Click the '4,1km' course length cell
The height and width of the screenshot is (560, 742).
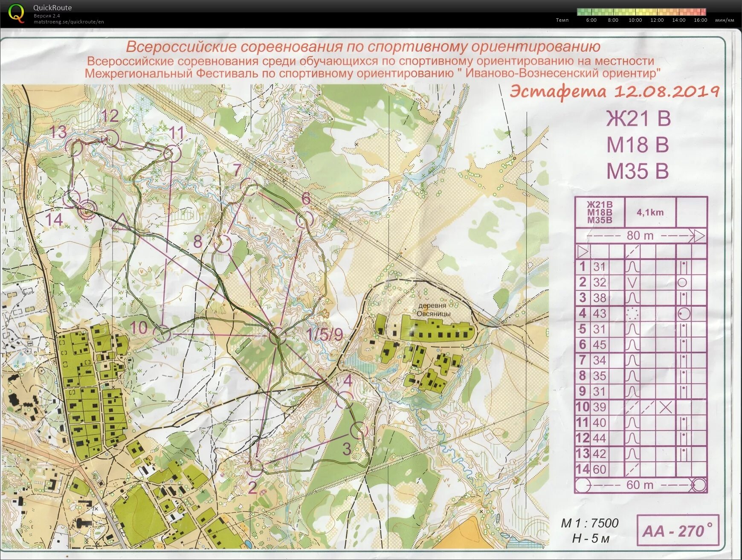tap(650, 212)
